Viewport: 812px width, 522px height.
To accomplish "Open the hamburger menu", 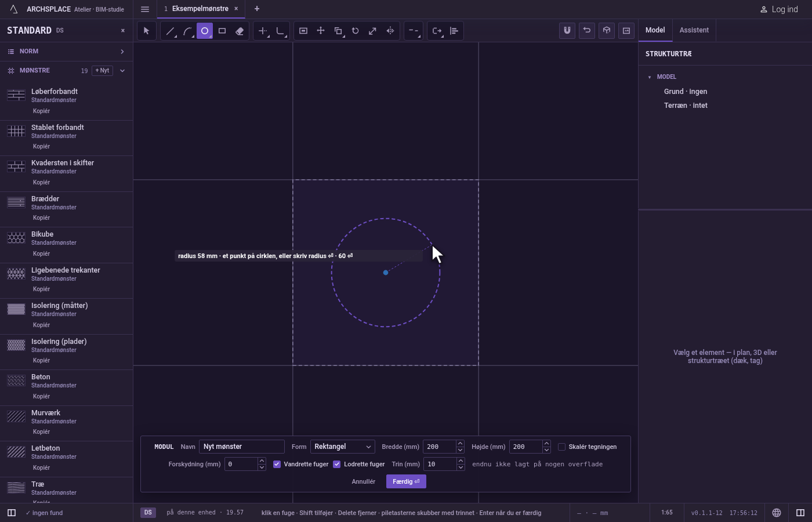I will click(x=145, y=9).
